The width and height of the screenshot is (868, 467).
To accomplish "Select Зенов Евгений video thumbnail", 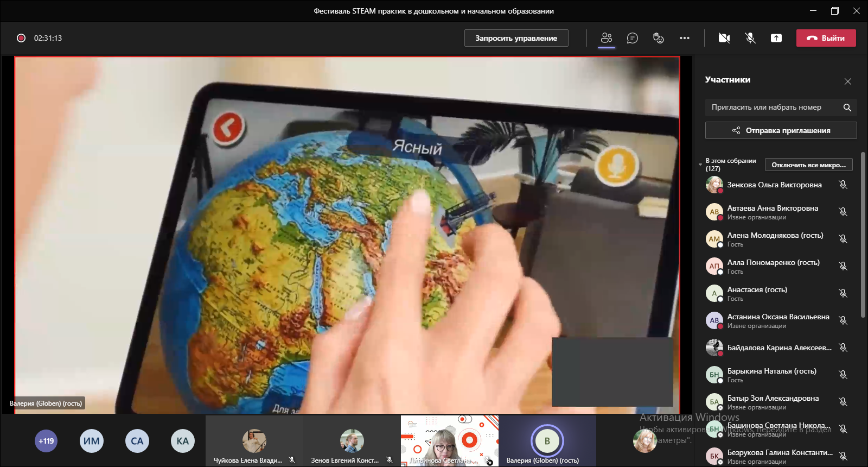I will pyautogui.click(x=352, y=441).
